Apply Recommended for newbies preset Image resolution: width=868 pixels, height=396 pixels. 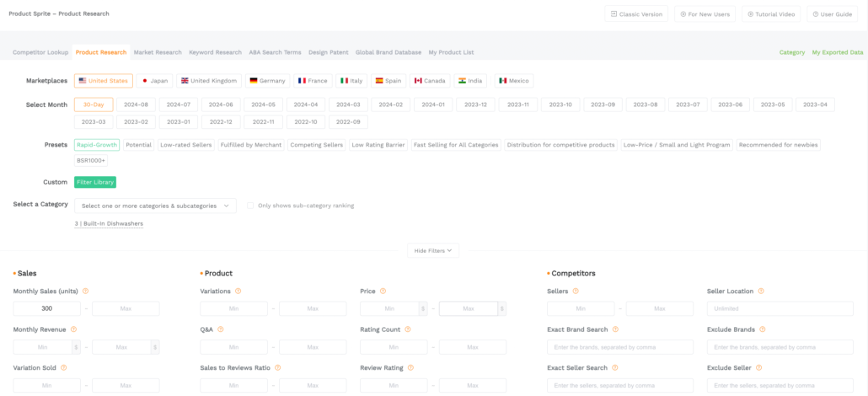[779, 145]
